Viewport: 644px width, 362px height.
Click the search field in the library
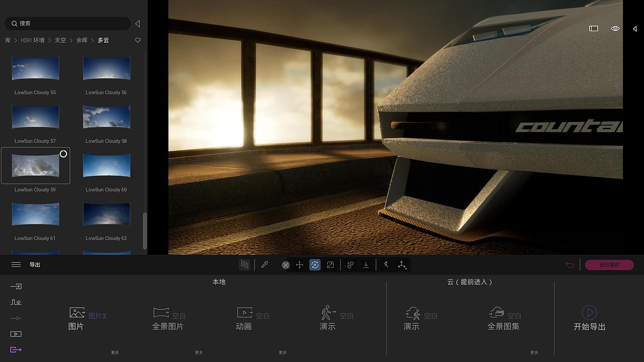pos(68,24)
